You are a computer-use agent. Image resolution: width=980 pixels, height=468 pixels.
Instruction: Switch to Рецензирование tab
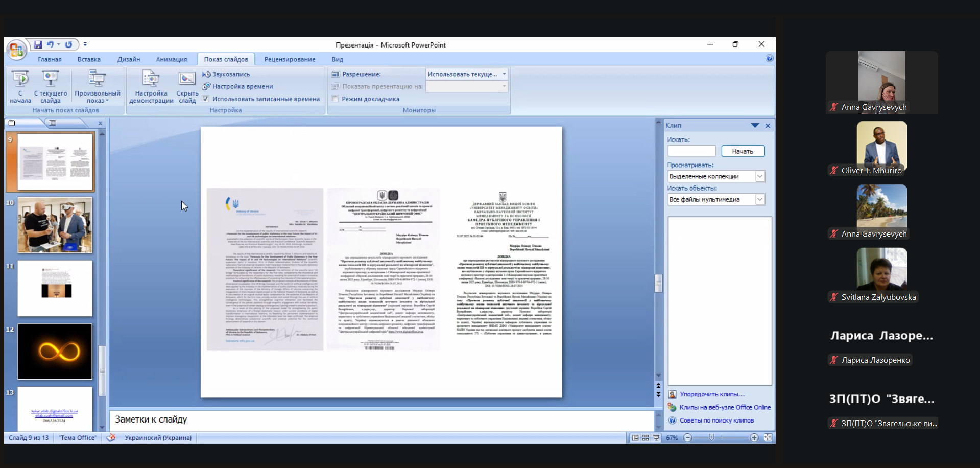pos(290,59)
